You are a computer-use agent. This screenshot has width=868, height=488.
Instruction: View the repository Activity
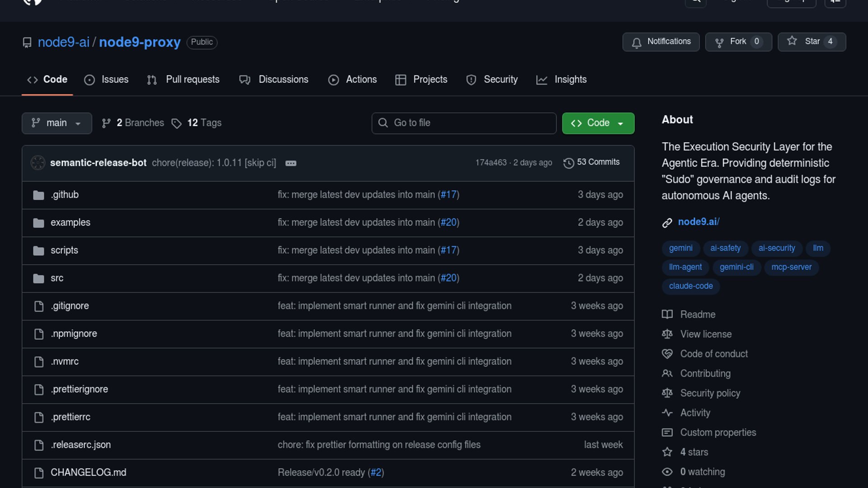coord(695,413)
